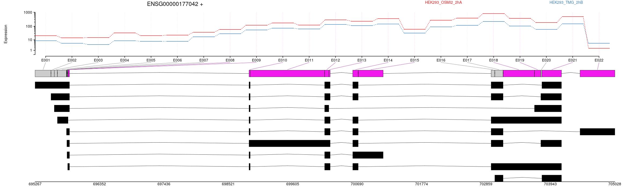Click the exon label E006
This screenshot has height=188, width=644.
tap(177, 60)
